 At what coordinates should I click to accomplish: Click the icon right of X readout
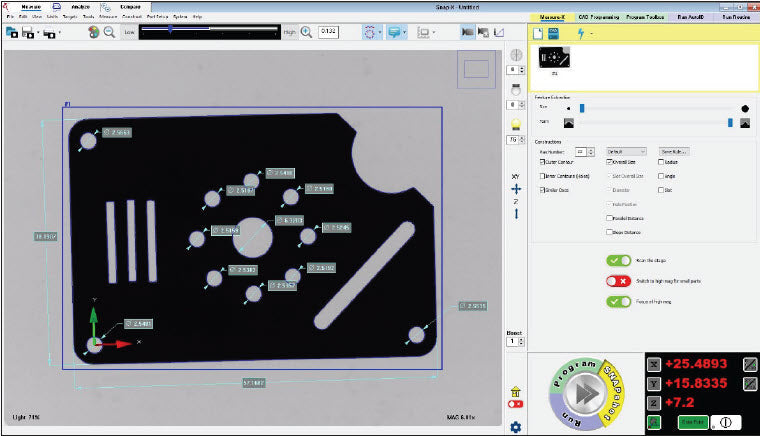[750, 364]
